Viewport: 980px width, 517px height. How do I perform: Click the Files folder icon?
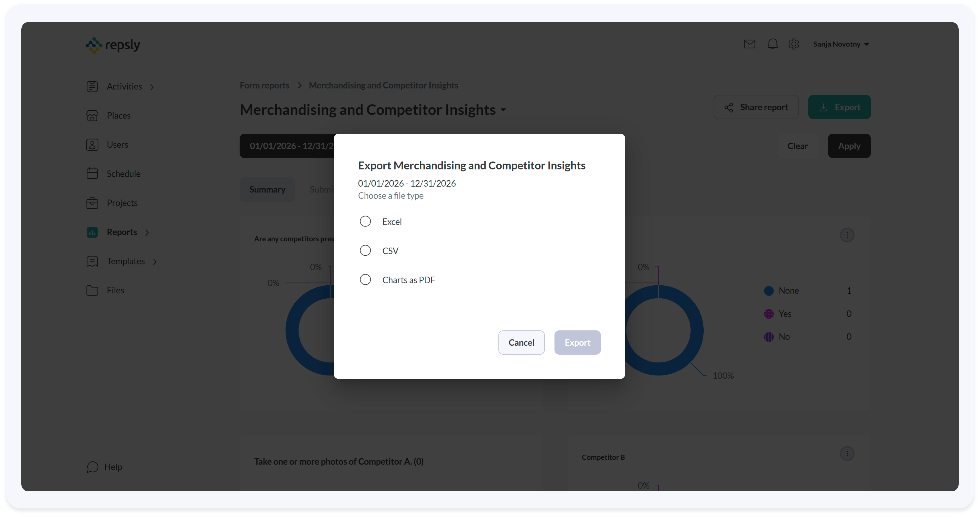pyautogui.click(x=92, y=291)
